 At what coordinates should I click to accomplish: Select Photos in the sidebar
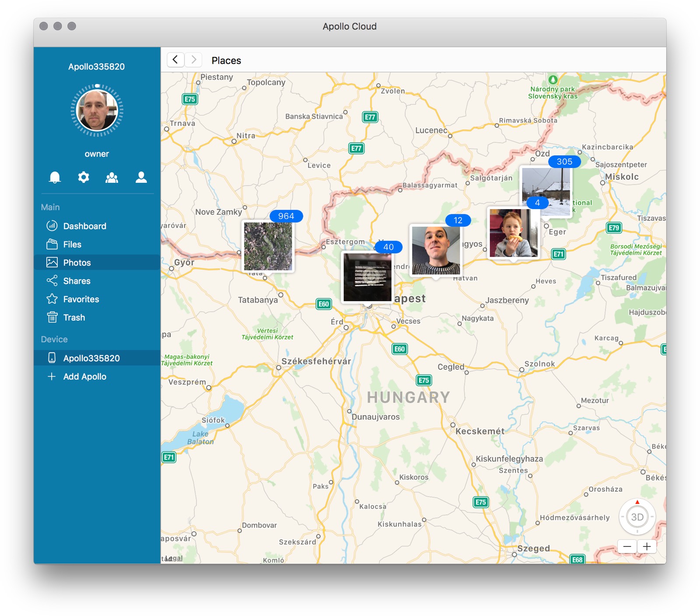(x=97, y=262)
